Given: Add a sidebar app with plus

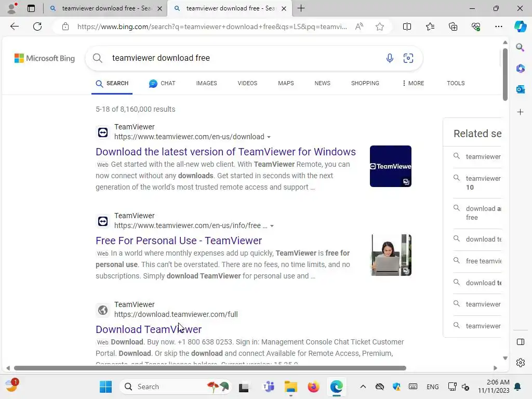Looking at the screenshot, I should click(520, 112).
